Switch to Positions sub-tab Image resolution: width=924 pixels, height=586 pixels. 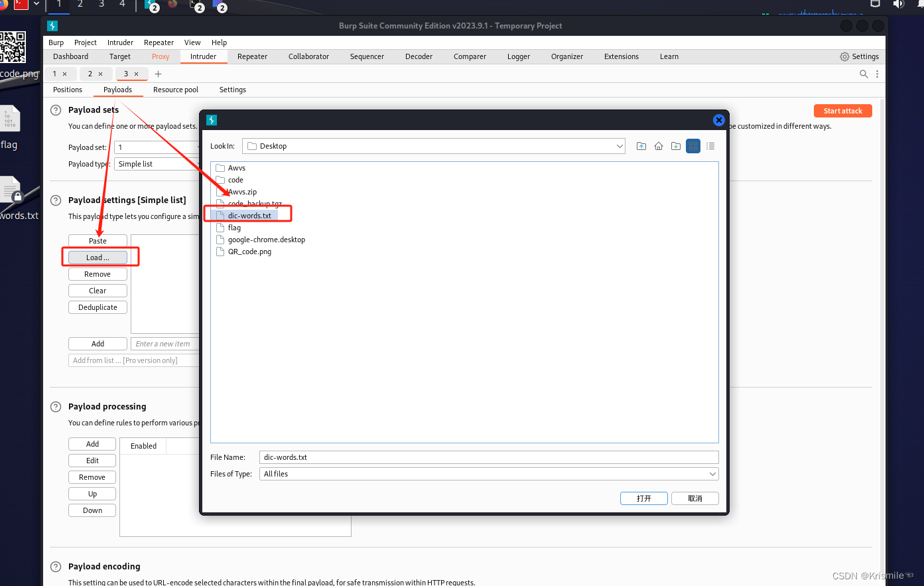68,90
